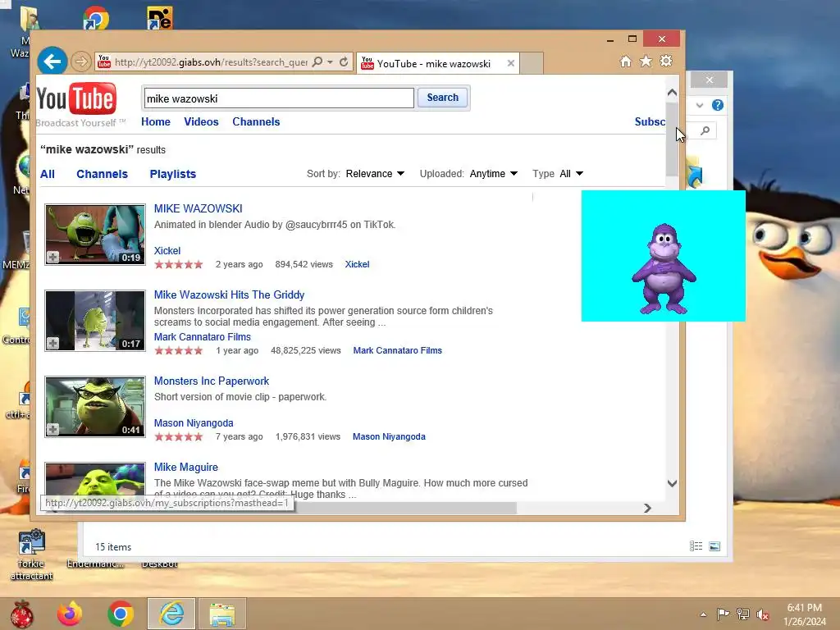Click the red ornament Start button

tap(21, 614)
